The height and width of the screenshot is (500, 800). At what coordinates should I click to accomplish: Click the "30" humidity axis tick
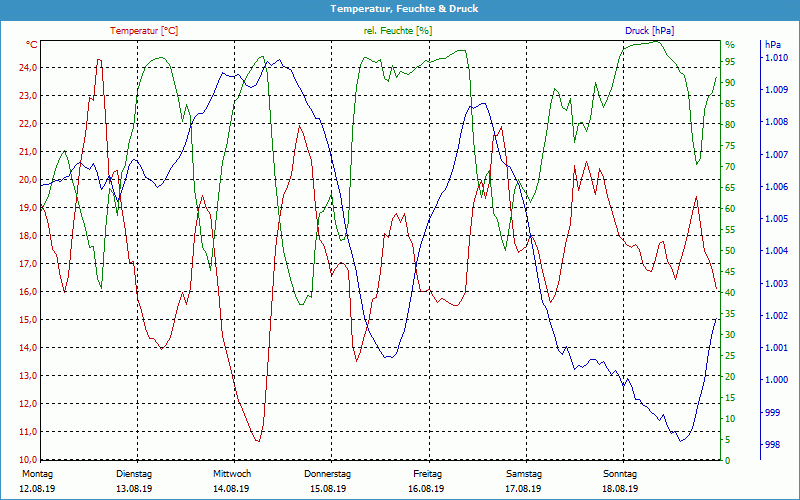[731, 335]
